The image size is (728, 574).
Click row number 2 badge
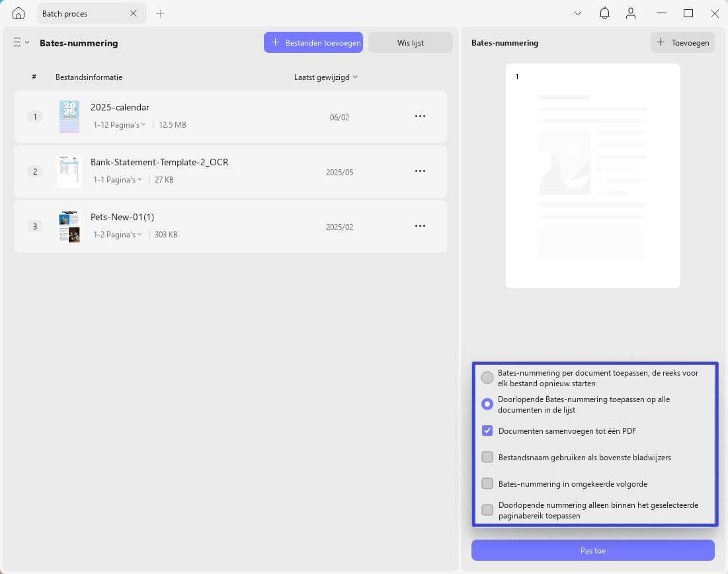coord(35,171)
